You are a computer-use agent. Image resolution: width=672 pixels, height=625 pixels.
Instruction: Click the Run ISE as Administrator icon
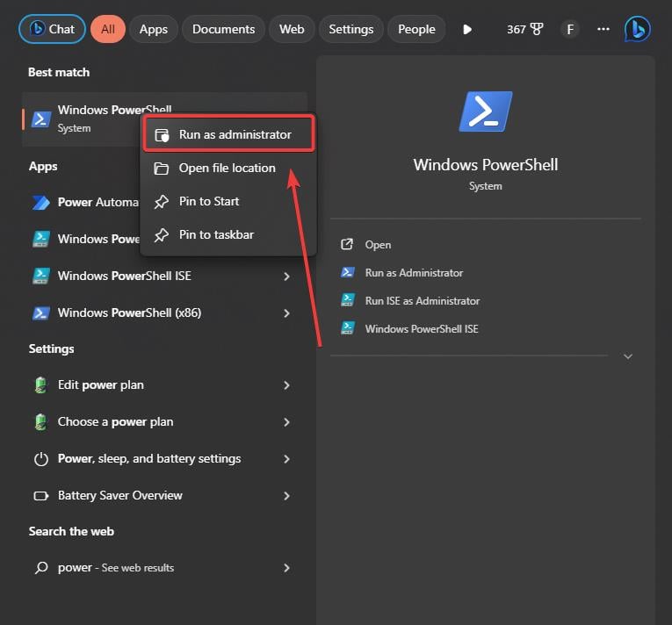[x=347, y=300]
